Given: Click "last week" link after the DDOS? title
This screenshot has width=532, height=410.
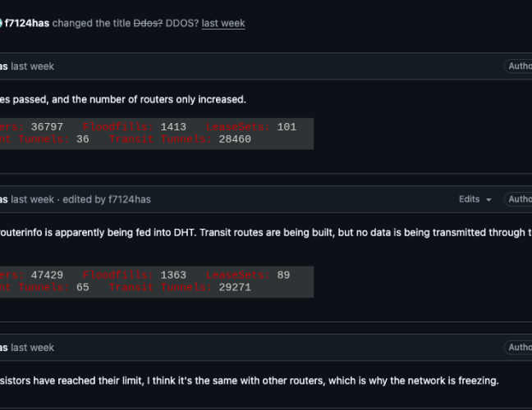Looking at the screenshot, I should click(x=223, y=23).
